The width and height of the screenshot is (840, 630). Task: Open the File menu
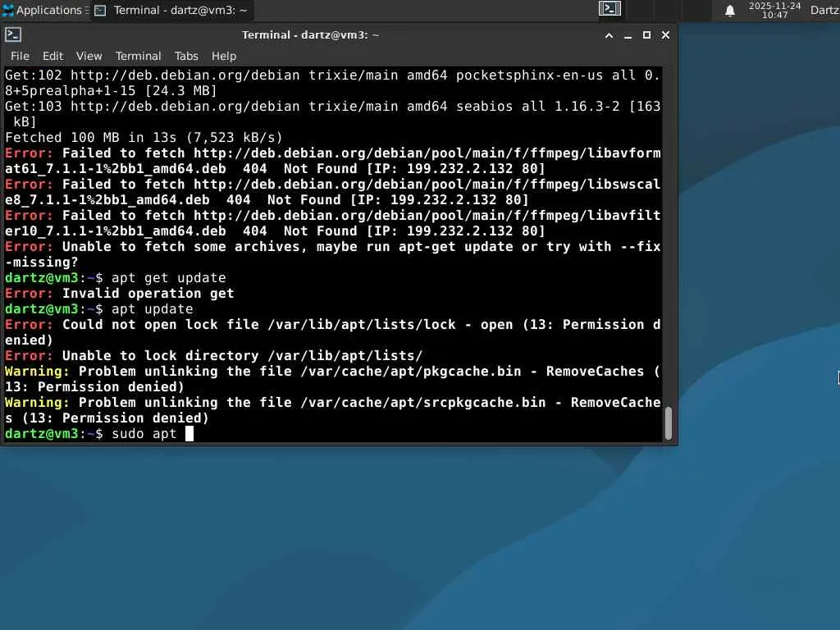click(20, 56)
